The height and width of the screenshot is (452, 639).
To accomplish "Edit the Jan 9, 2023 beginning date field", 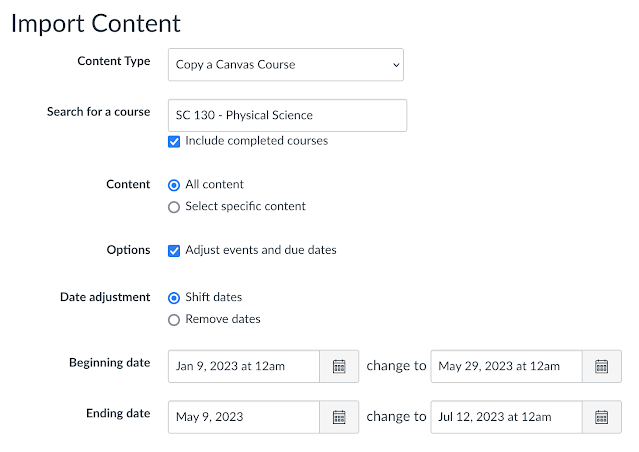I will pyautogui.click(x=244, y=366).
